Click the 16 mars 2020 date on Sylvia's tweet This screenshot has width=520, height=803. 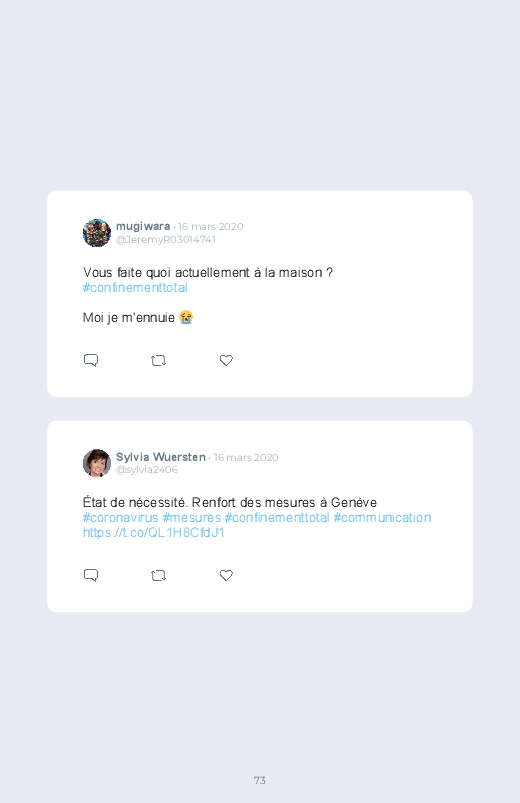click(x=246, y=457)
